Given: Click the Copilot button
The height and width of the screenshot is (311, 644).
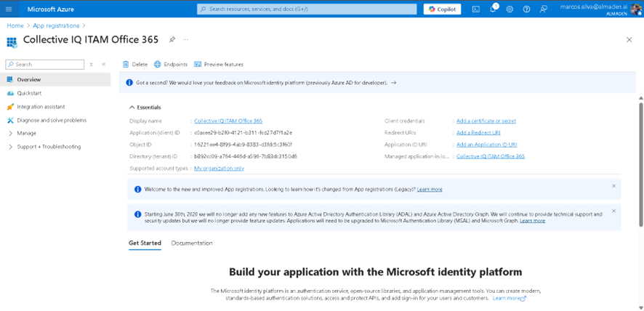Looking at the screenshot, I should tap(442, 9).
